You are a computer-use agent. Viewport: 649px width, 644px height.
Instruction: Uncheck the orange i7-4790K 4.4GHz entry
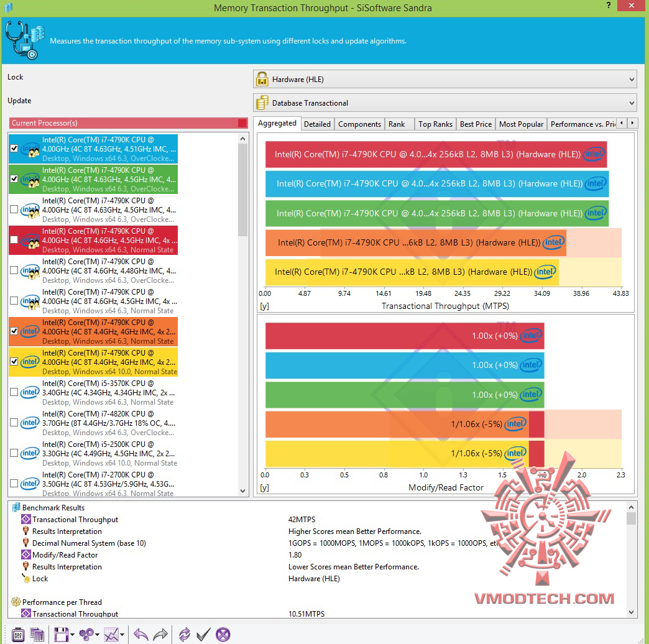pos(14,331)
